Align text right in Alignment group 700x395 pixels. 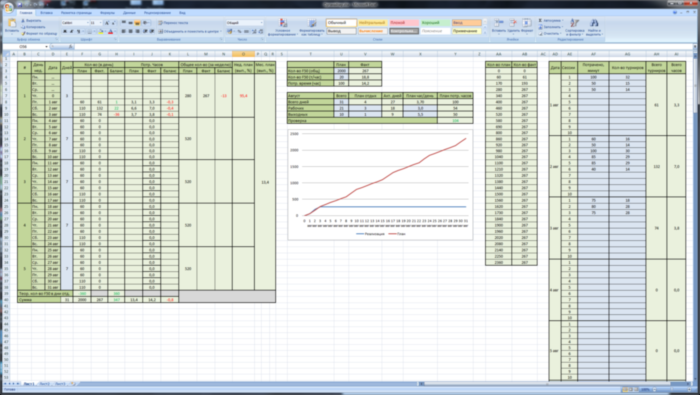click(x=138, y=32)
